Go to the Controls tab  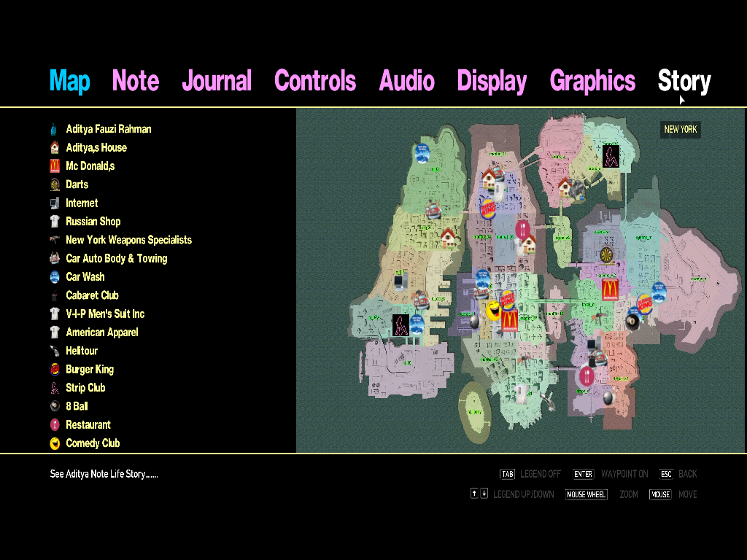pos(315,80)
